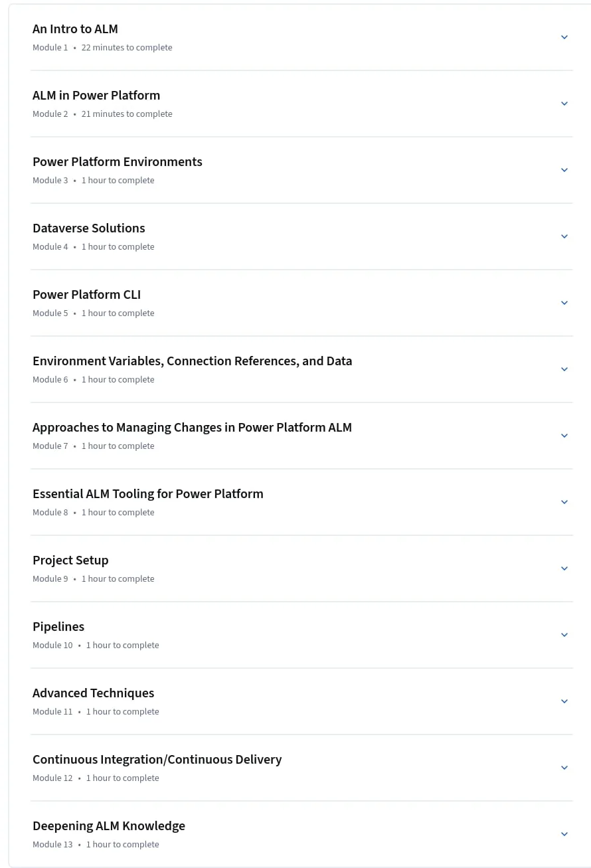Select the 'Module 9' label text

coord(50,579)
